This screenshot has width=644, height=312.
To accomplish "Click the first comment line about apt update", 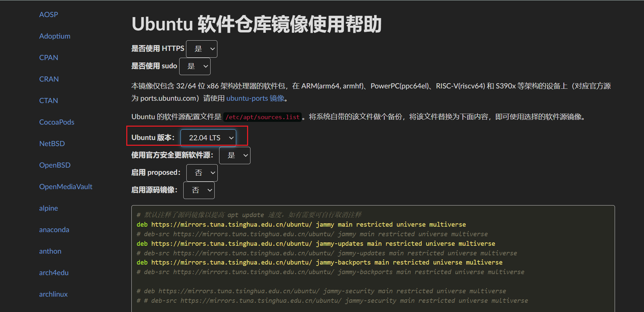I will point(249,215).
